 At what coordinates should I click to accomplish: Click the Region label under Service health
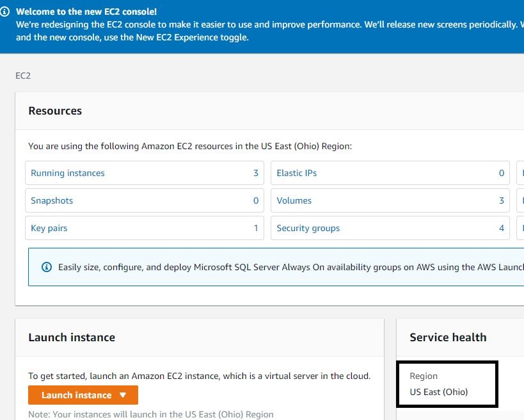click(424, 376)
